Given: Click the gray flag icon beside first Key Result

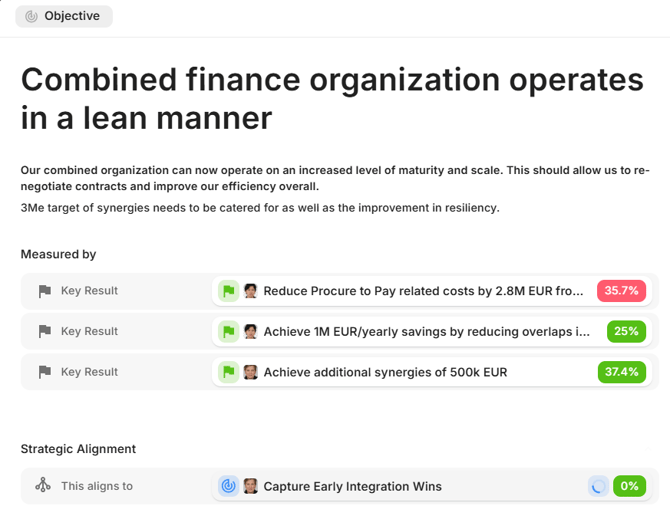Looking at the screenshot, I should [x=44, y=291].
